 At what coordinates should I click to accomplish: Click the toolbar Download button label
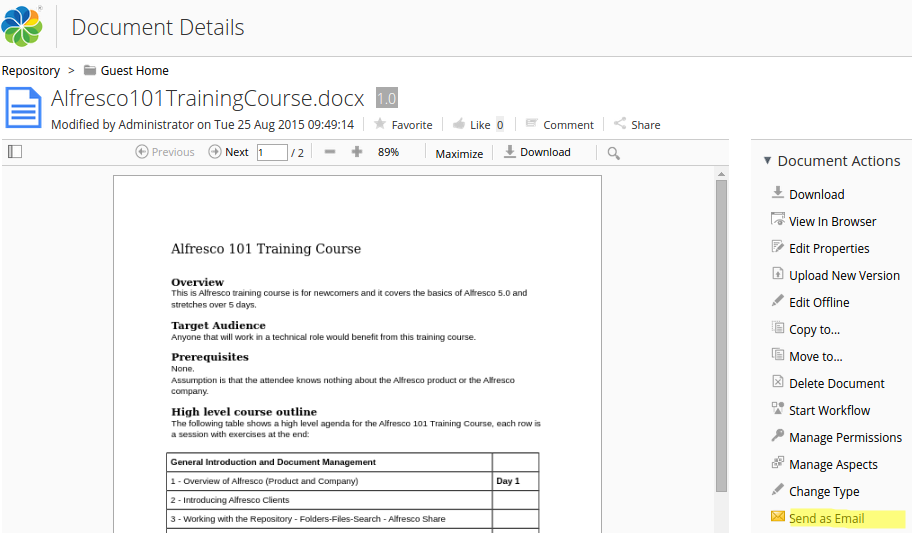[x=545, y=152]
